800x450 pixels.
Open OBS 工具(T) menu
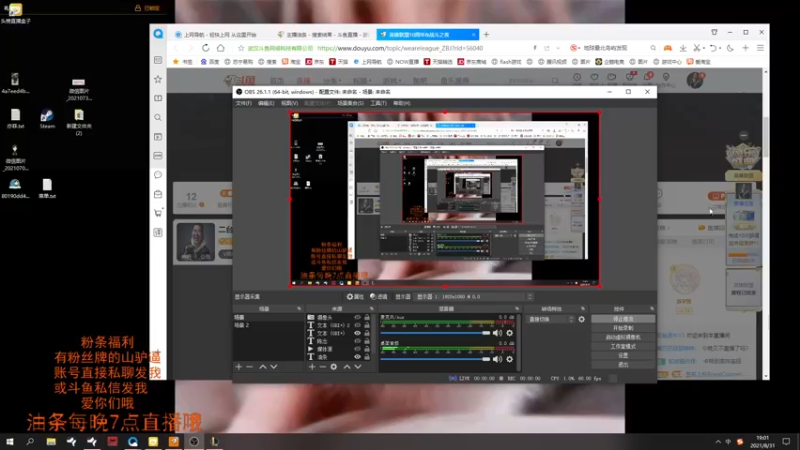click(378, 103)
